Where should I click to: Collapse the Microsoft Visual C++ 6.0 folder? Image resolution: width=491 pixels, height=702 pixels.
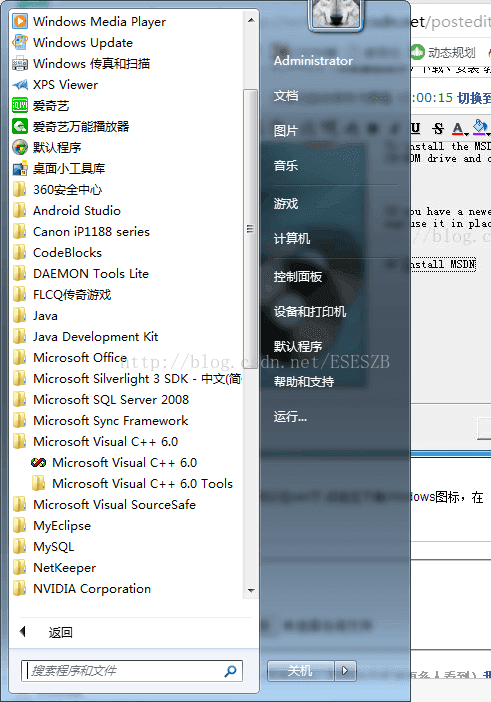pyautogui.click(x=105, y=441)
